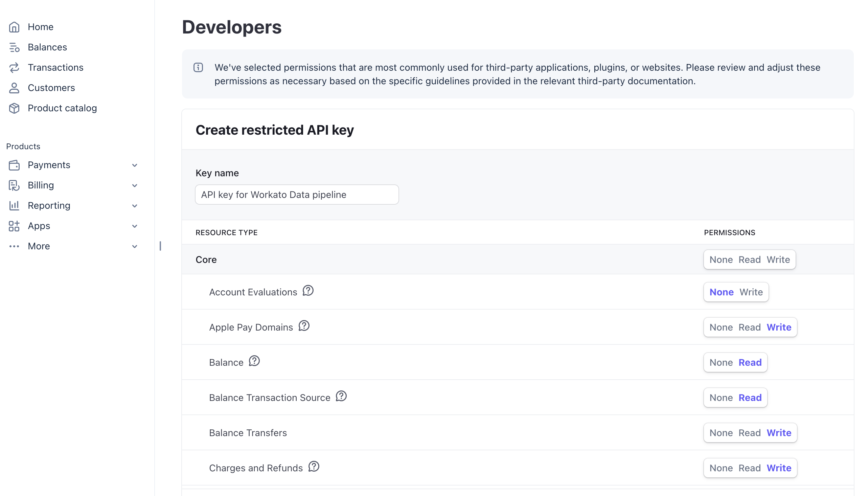Expand the Payments menu chevron
Viewport: 868px width, 496px height.
tap(135, 165)
